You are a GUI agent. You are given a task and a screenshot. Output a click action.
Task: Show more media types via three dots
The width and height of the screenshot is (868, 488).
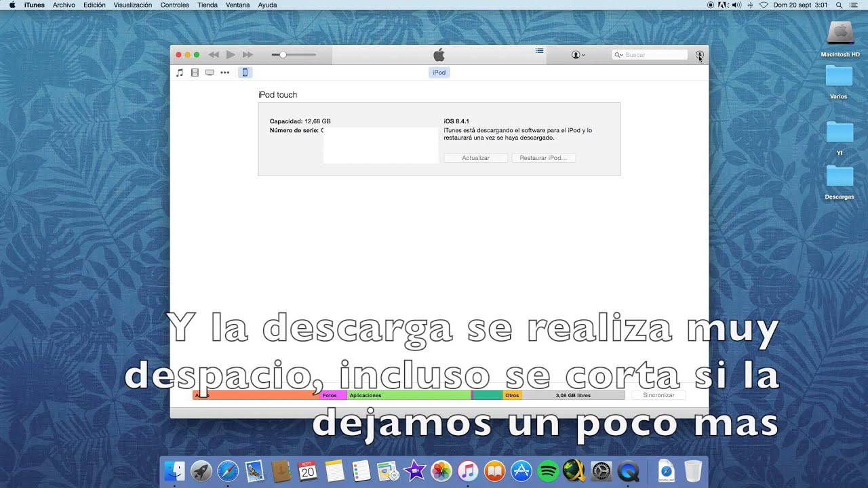225,73
